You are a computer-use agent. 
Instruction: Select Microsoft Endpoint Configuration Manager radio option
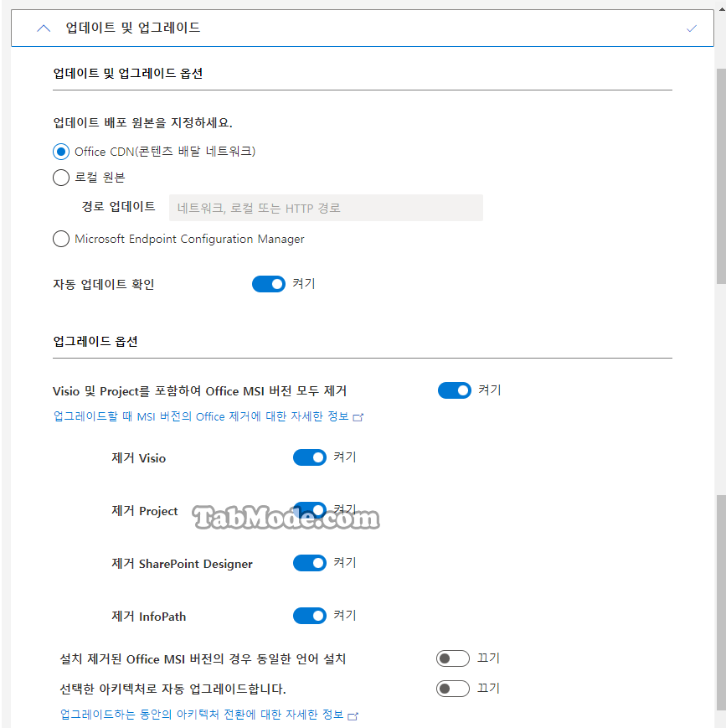(x=61, y=239)
